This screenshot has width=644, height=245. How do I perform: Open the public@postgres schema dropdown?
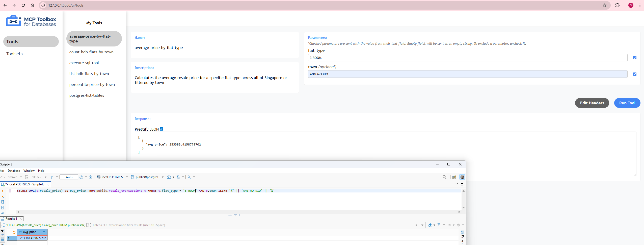162,177
